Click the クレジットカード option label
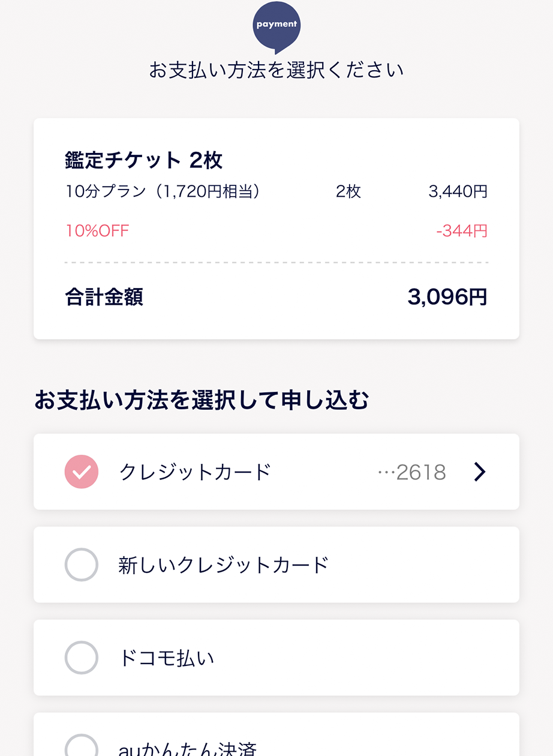This screenshot has height=756, width=553. pos(196,472)
